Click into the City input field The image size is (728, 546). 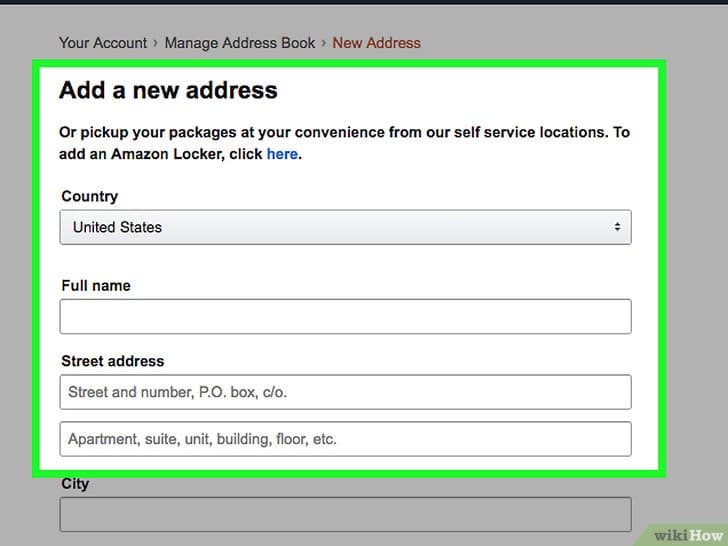(x=345, y=514)
